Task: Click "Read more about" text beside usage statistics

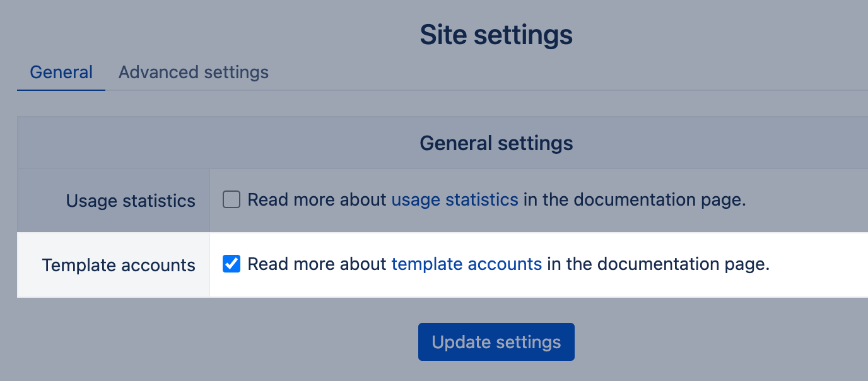Action: point(317,200)
